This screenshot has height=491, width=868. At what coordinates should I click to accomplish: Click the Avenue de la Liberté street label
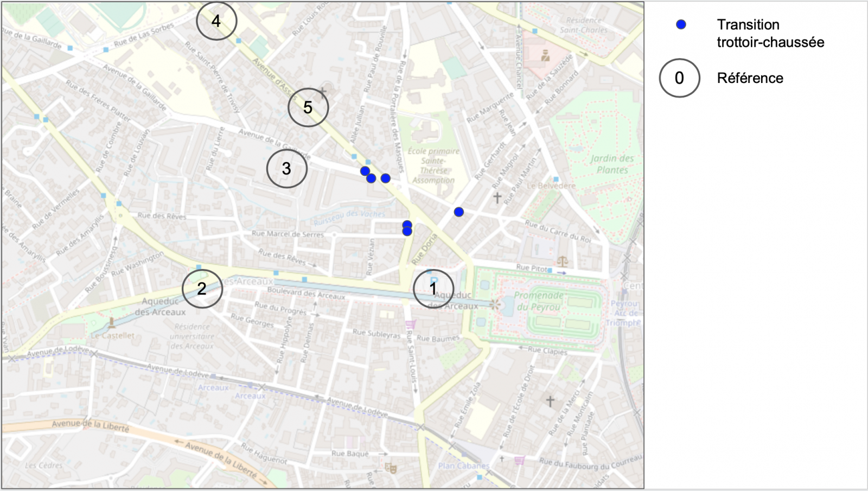[91, 425]
